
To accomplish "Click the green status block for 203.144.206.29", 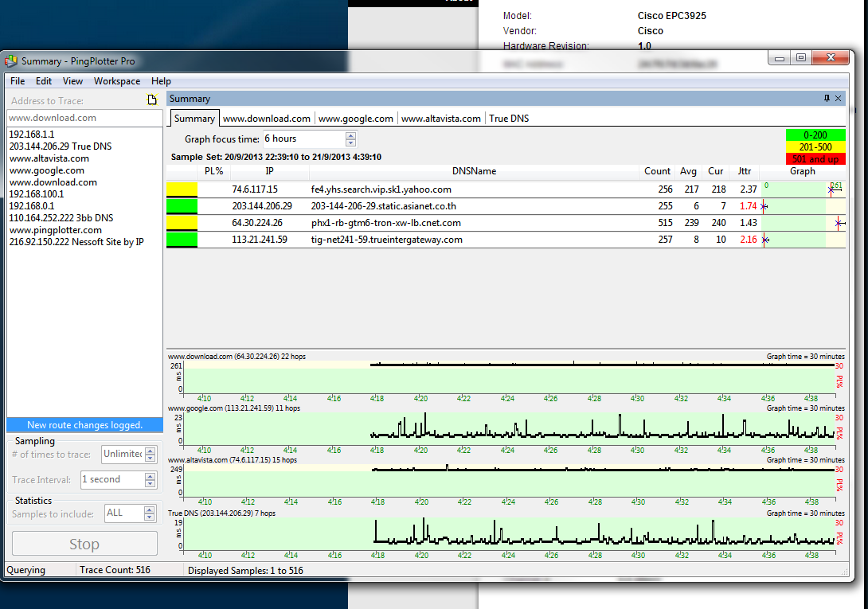I will (x=182, y=206).
